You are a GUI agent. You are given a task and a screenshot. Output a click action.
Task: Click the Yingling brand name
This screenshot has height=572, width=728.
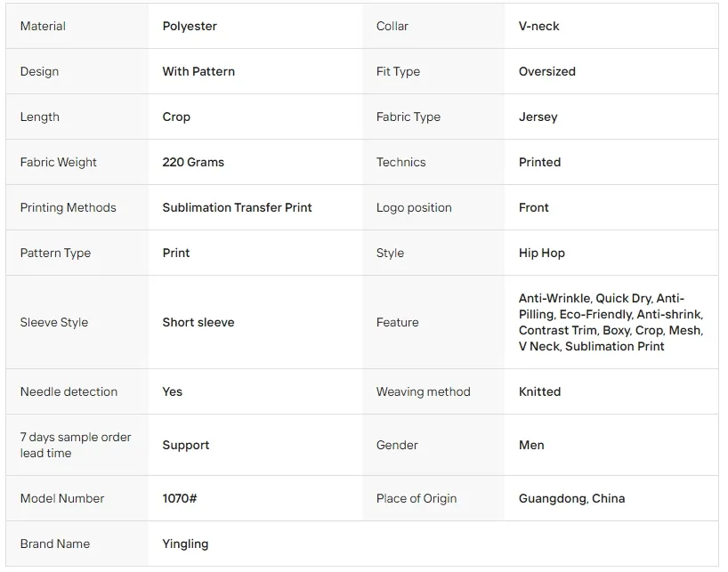(x=185, y=544)
